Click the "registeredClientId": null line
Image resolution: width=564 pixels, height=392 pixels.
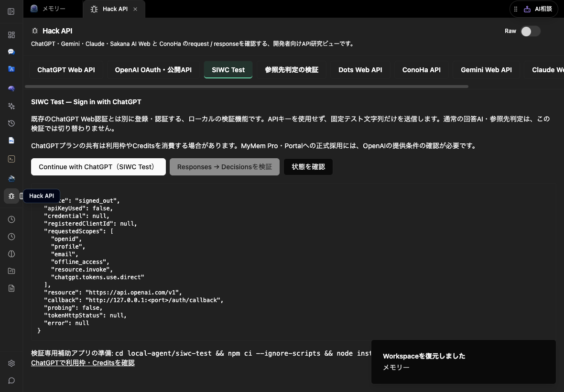(x=90, y=224)
